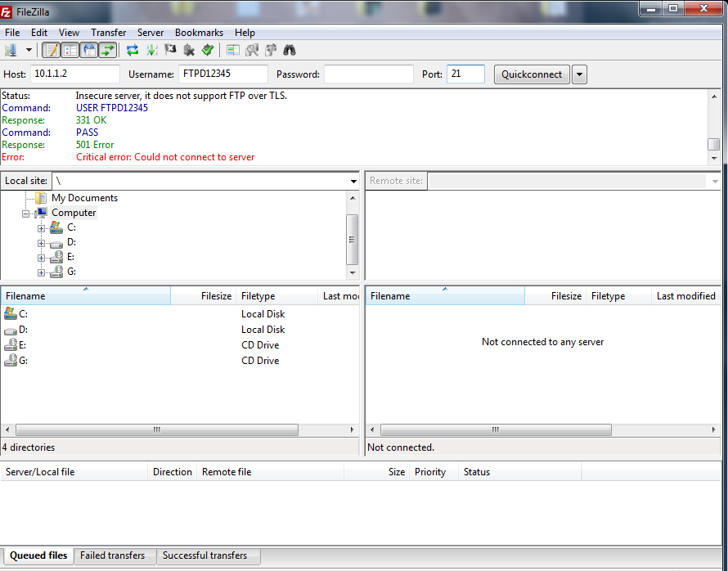Image resolution: width=728 pixels, height=571 pixels.
Task: Click message log scrollbar down arrow
Action: 714,159
